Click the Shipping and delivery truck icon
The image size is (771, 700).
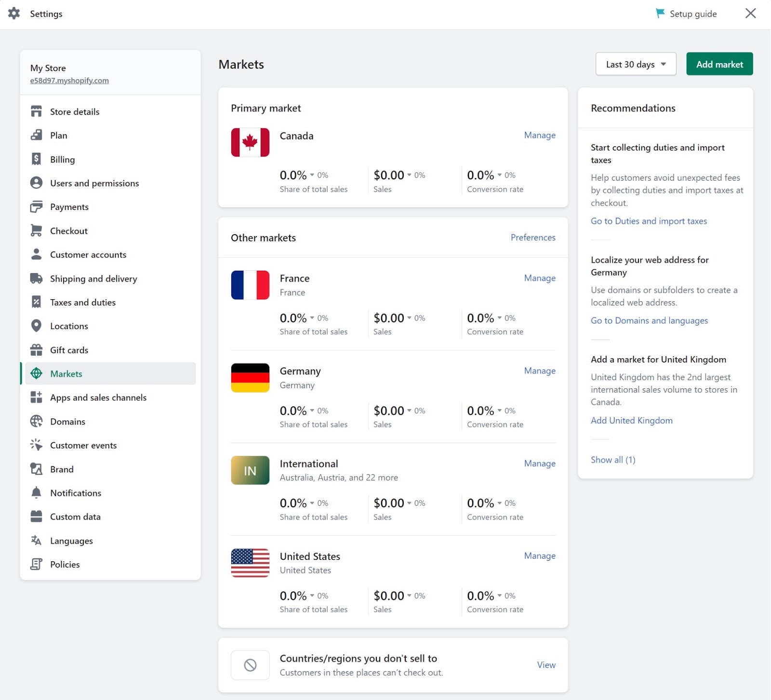click(x=37, y=278)
